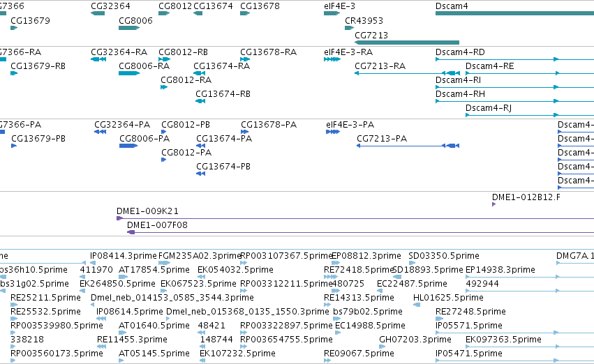Select the RE09067.5prime EST label
Image resolution: width=594 pixels, height=364 pixels.
click(359, 354)
